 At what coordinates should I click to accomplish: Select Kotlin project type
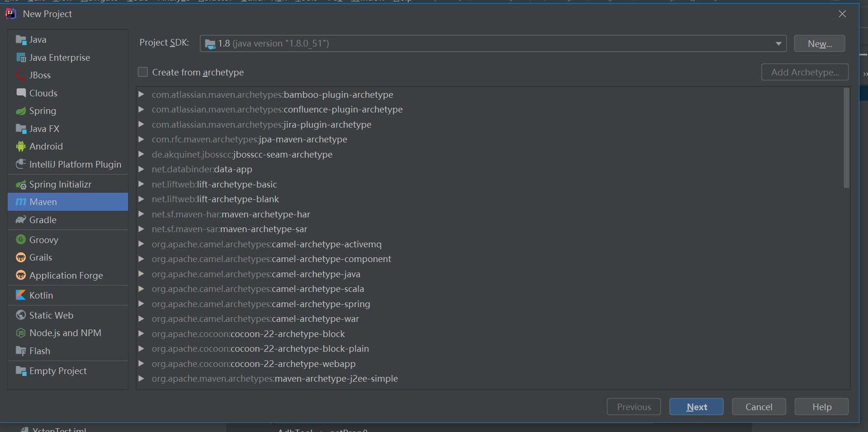(x=68, y=295)
